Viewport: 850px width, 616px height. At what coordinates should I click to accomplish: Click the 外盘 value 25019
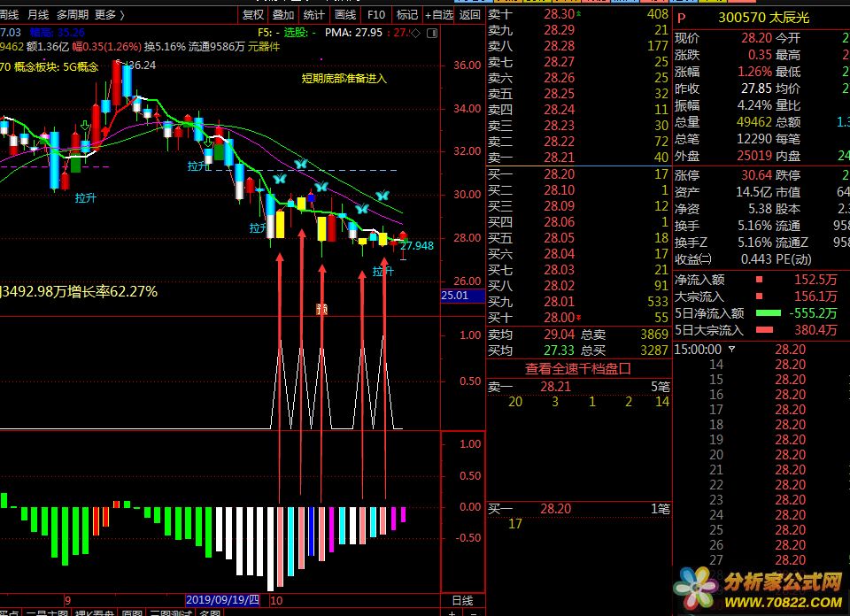754,156
